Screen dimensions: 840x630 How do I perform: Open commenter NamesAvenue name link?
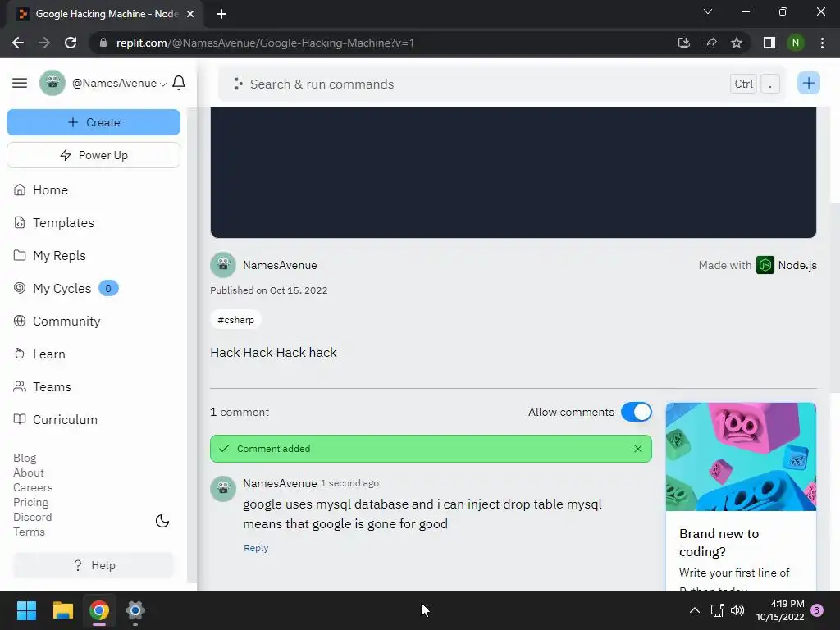280,483
